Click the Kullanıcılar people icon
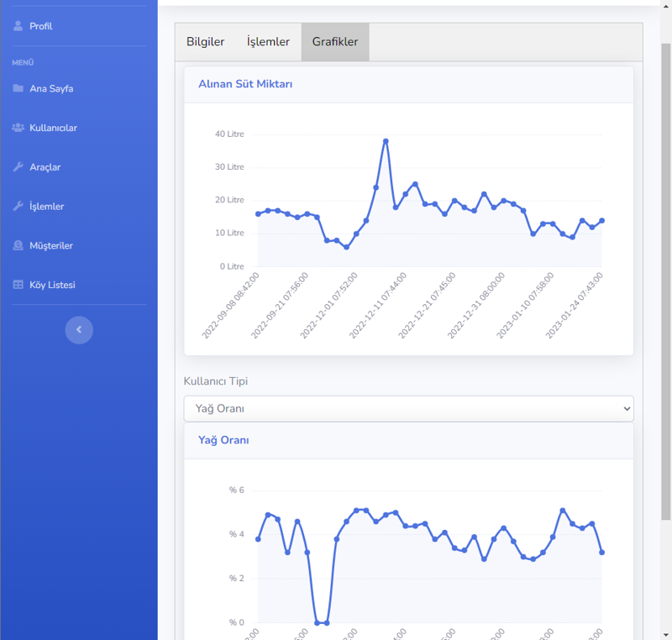The width and height of the screenshot is (672, 640). click(18, 128)
